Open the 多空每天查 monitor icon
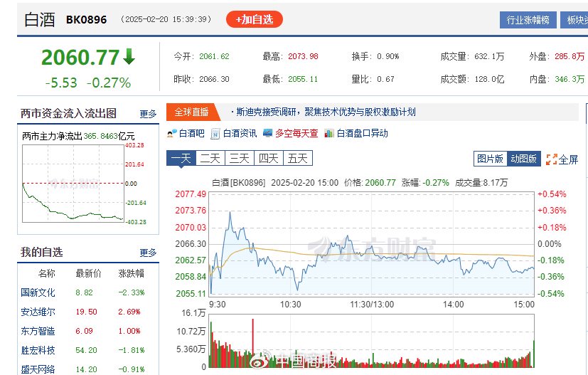 pos(267,133)
